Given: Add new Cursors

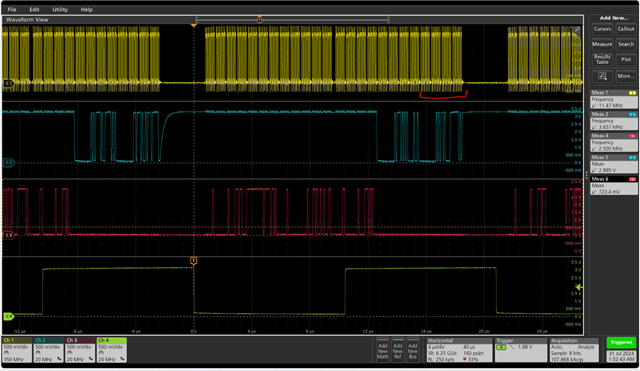Looking at the screenshot, I should coord(602,29).
